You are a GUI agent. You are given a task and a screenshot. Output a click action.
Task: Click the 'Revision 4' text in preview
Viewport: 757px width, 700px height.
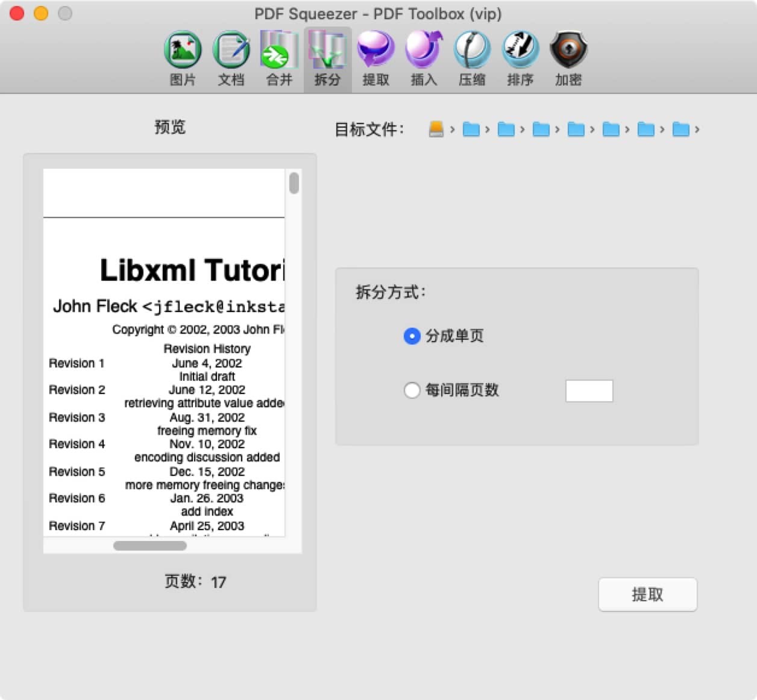[77, 444]
